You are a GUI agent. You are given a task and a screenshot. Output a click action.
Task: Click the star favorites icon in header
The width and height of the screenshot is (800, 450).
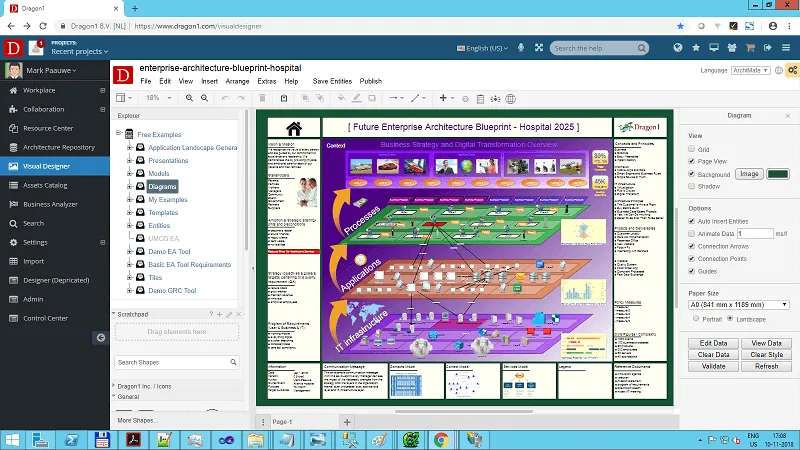tap(696, 47)
